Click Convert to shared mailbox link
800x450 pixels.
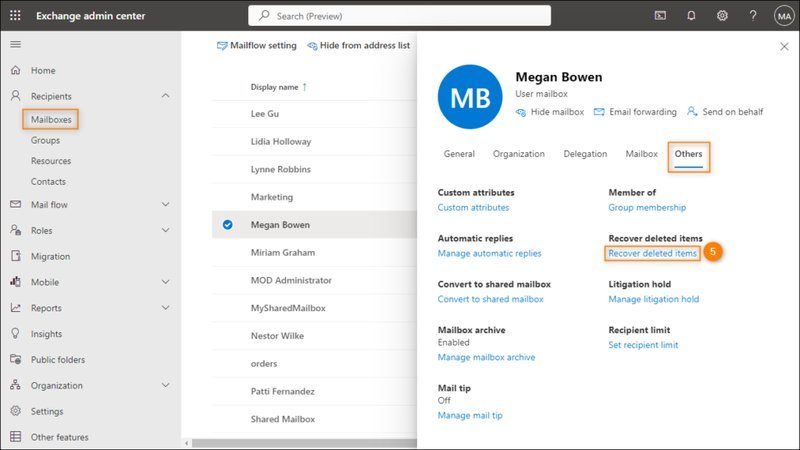[490, 299]
